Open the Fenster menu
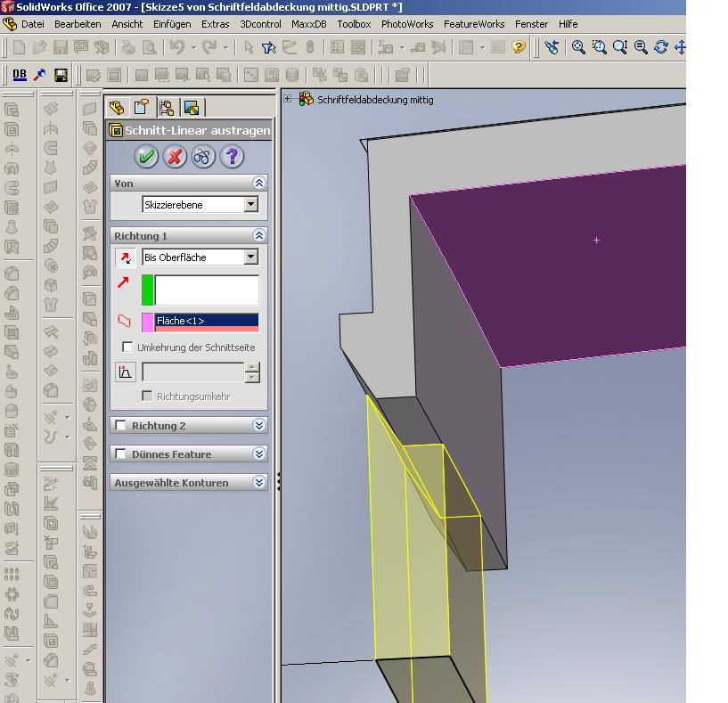This screenshot has height=703, width=728. point(531,24)
